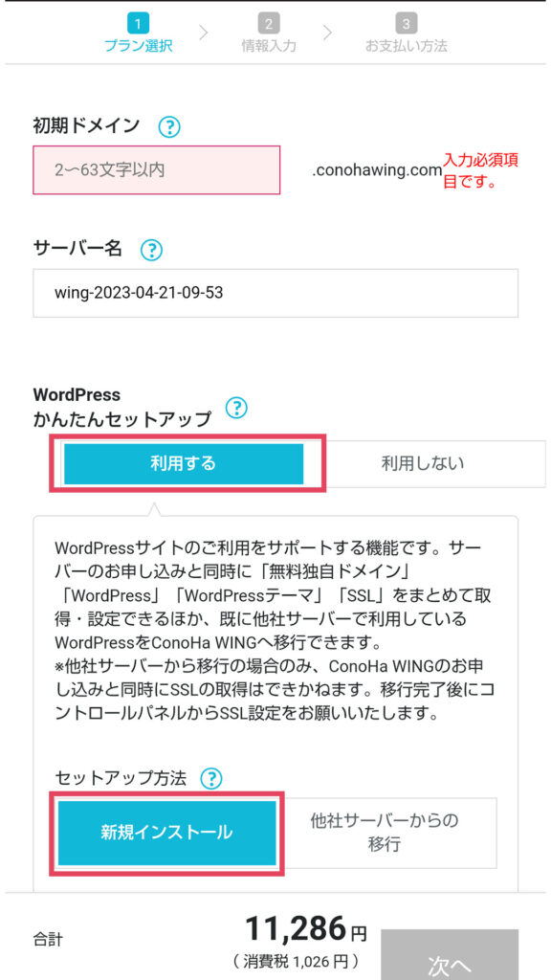Open help icon next to 初期ドメイン

pos(169,127)
